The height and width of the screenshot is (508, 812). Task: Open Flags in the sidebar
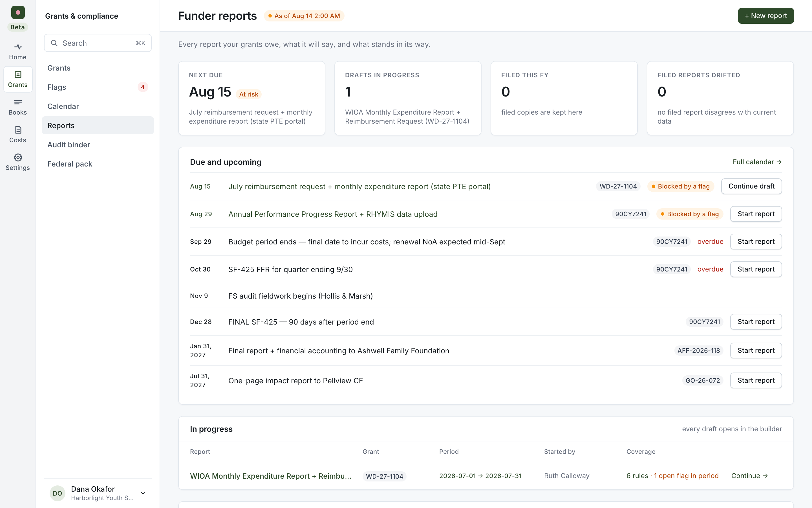coord(98,87)
